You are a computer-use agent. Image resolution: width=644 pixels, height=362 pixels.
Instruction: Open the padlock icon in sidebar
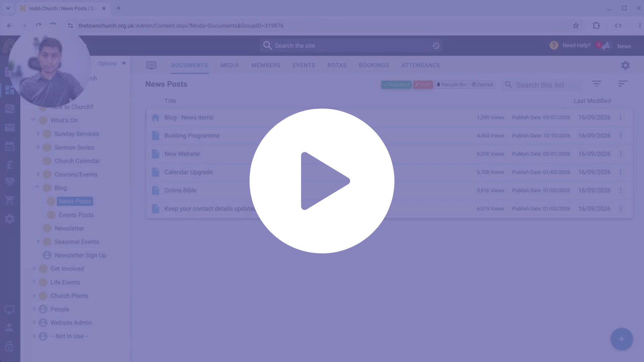(x=9, y=346)
